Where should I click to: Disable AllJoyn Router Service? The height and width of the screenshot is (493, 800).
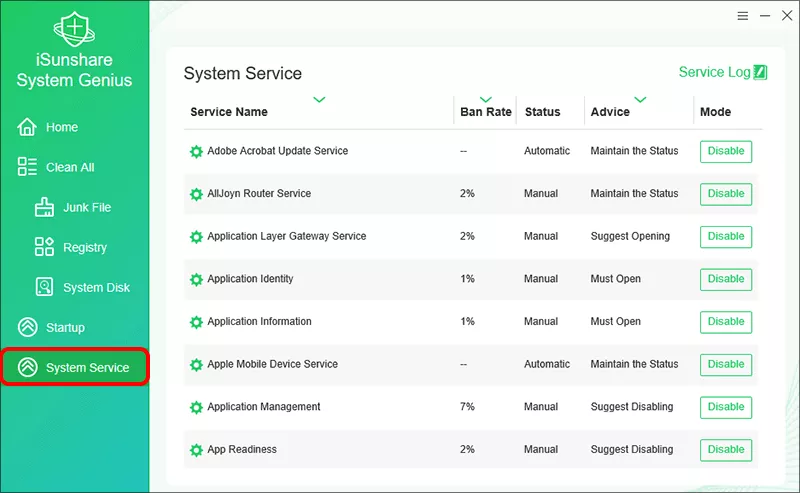(726, 194)
